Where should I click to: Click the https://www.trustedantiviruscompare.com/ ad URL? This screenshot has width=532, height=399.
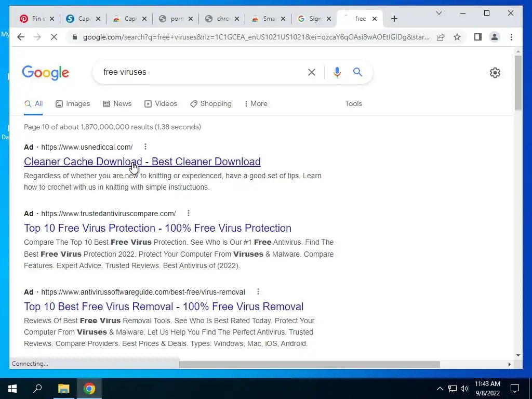tap(109, 214)
